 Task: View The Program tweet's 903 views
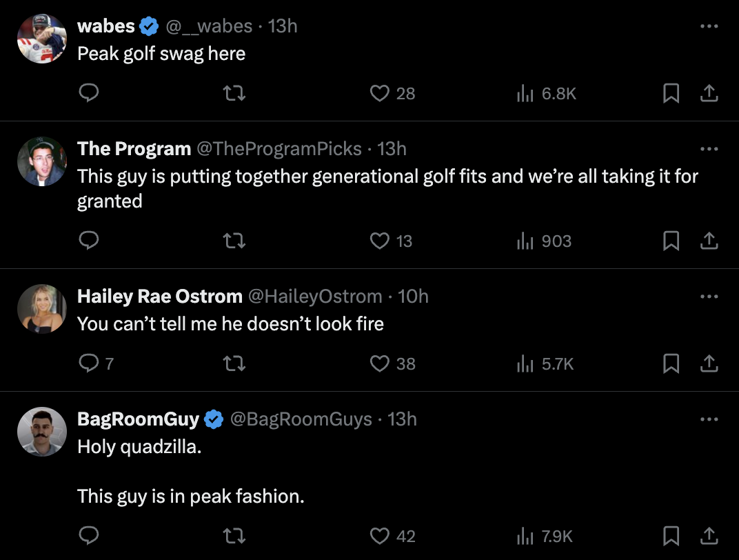pyautogui.click(x=545, y=241)
